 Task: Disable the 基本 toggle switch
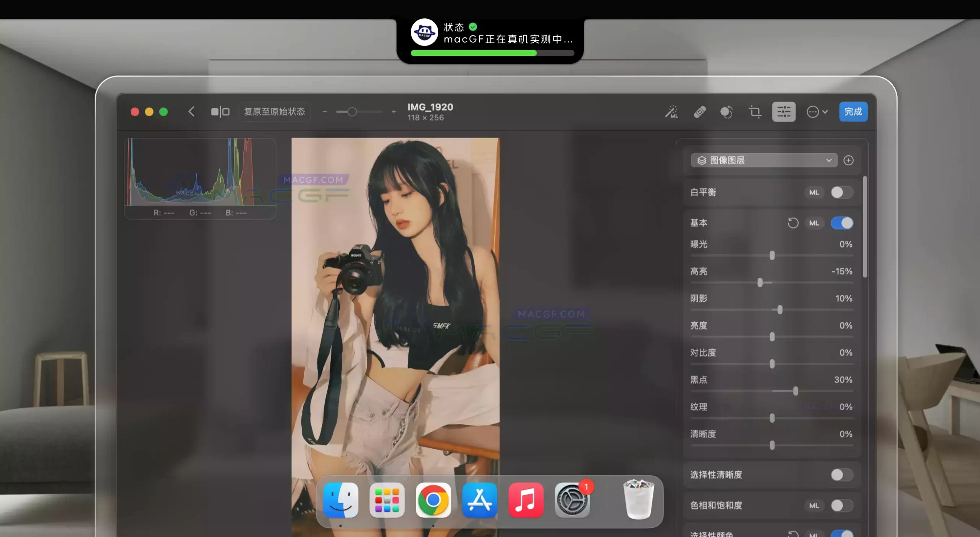tap(842, 223)
